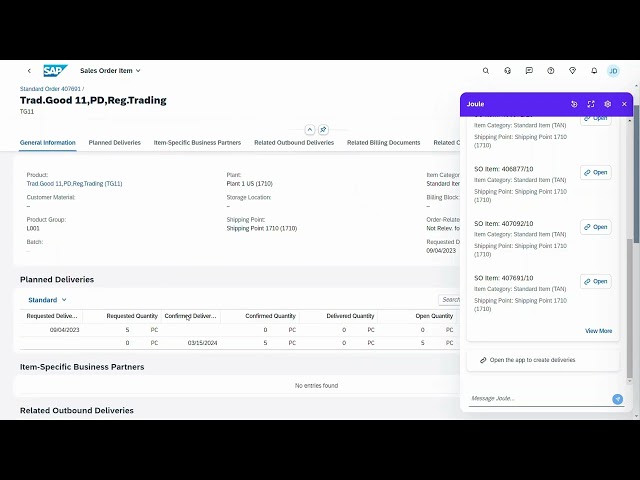
Task: Click the Open Quantity column header
Action: 434,316
